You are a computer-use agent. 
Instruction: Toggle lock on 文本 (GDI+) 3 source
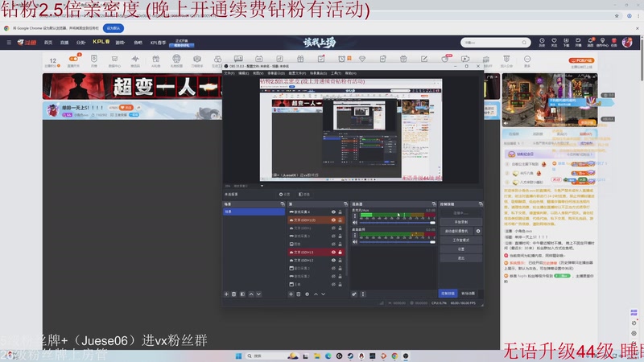pyautogui.click(x=340, y=253)
